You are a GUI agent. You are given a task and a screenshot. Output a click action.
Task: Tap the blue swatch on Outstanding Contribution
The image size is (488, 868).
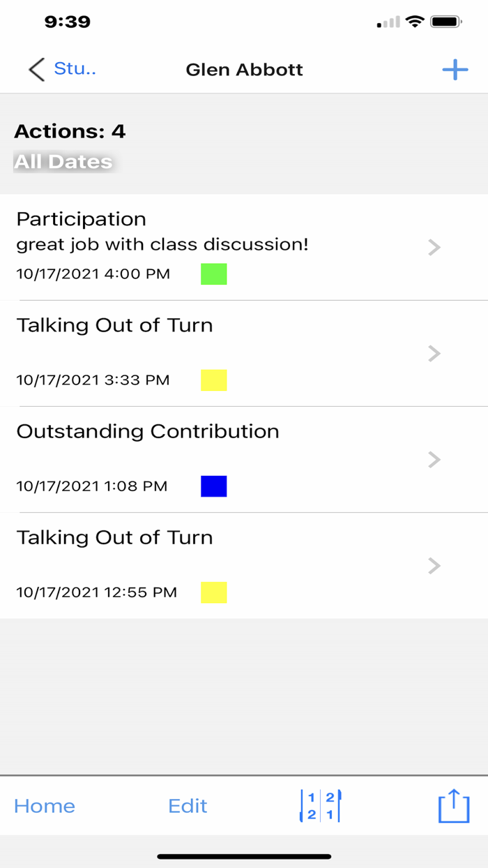(x=214, y=486)
